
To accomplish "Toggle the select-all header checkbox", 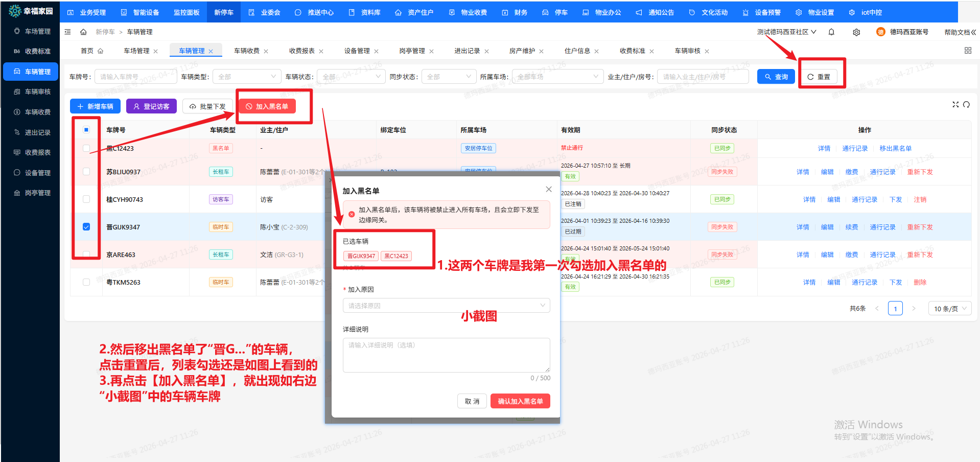I will (86, 130).
